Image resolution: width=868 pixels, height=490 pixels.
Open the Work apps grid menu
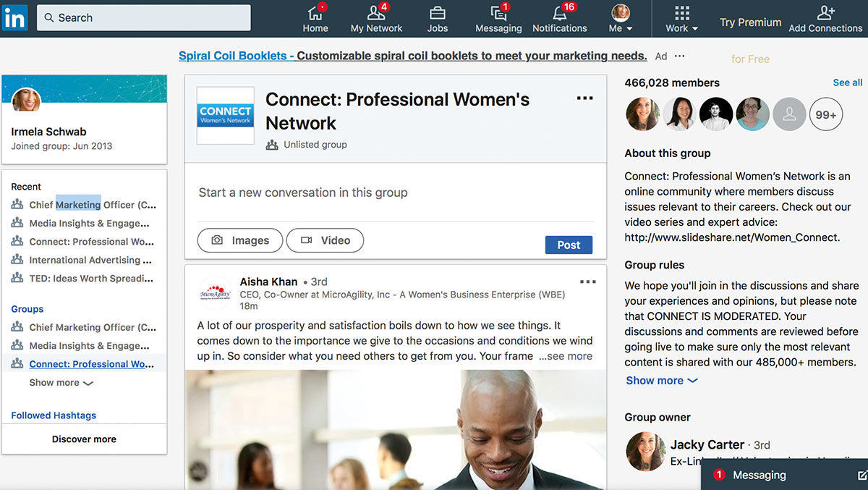[682, 19]
